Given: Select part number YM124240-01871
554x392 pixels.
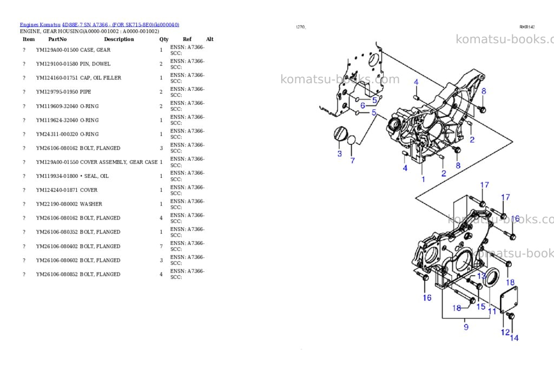Looking at the screenshot, I should pyautogui.click(x=57, y=190).
